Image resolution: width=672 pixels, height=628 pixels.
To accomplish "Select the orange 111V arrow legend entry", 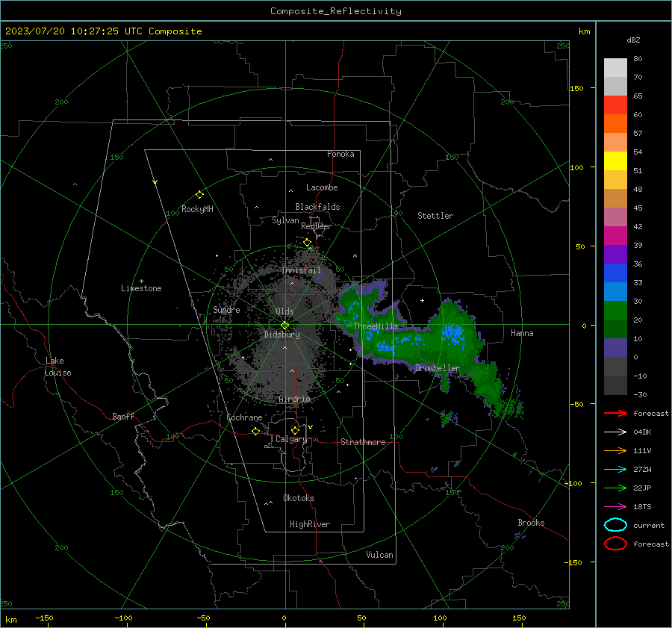I will 615,450.
